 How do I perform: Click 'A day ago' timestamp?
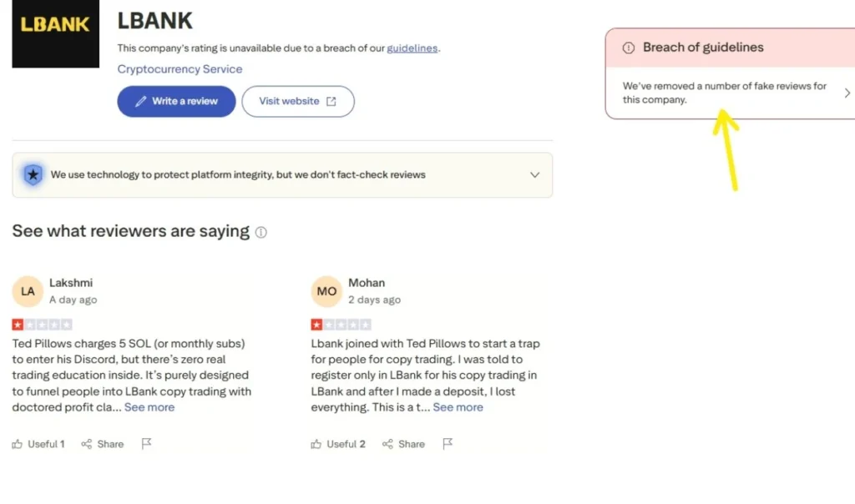tap(73, 300)
